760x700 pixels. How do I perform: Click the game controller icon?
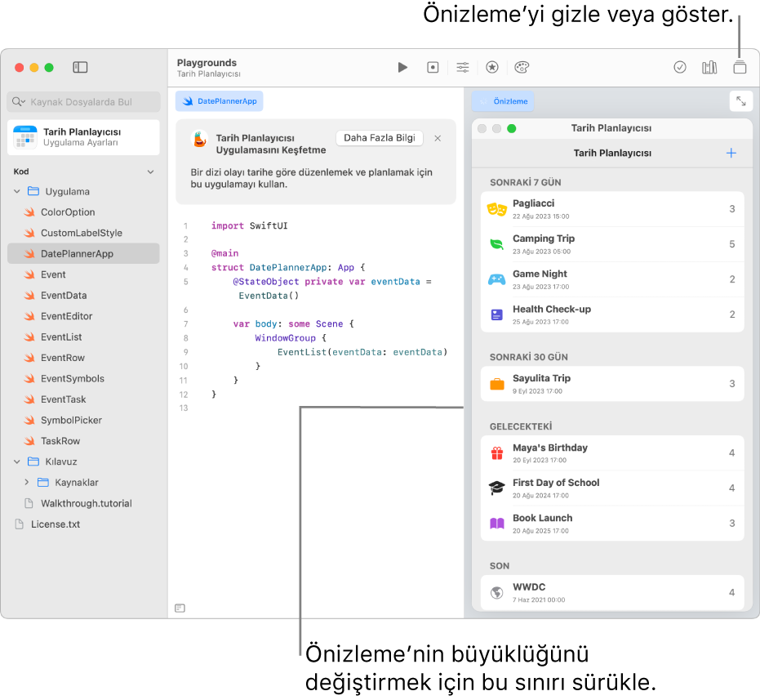(497, 279)
